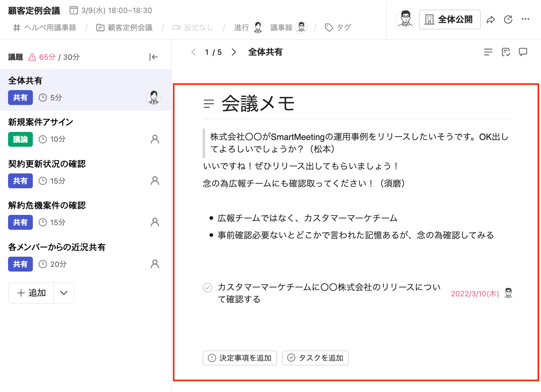Click the 5分 clock duration
The image size is (541, 392).
point(50,98)
